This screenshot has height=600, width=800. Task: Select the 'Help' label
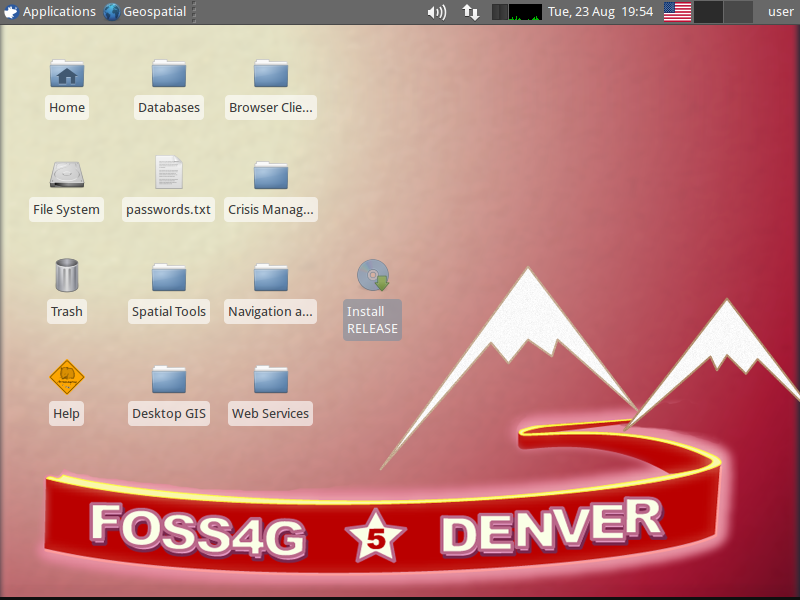tap(66, 414)
